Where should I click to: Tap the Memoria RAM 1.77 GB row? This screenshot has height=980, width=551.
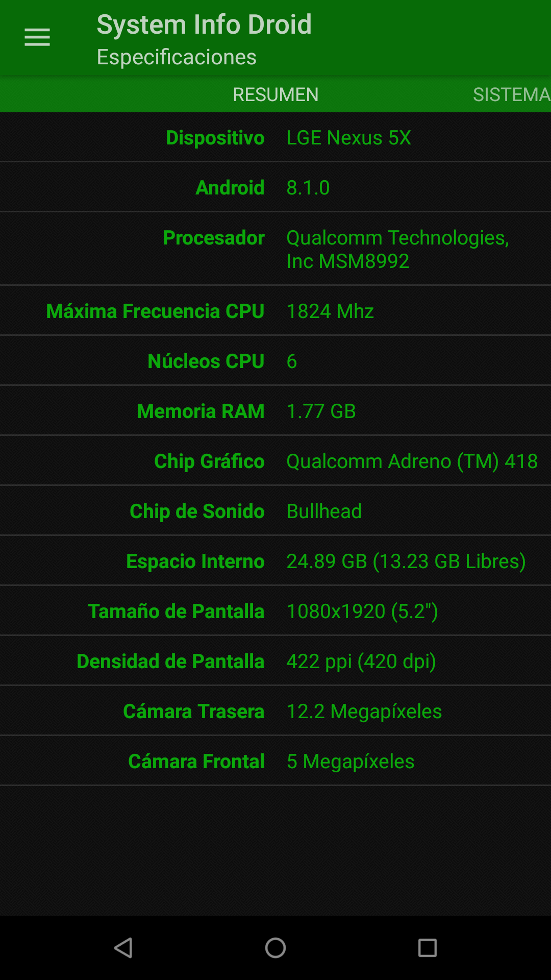click(x=275, y=411)
